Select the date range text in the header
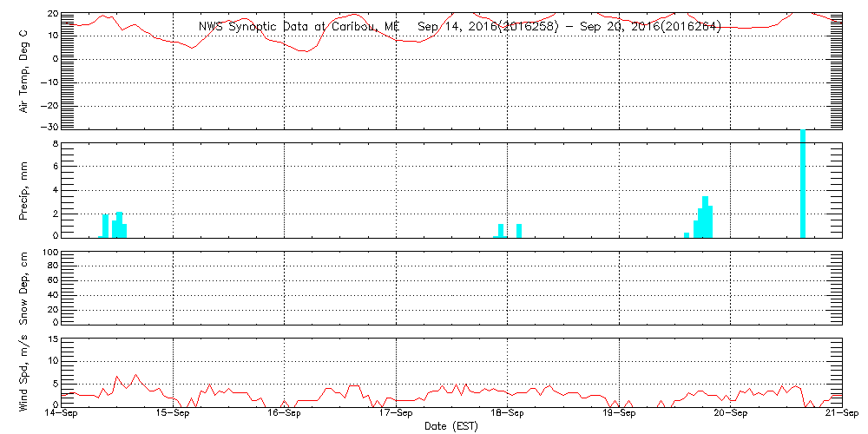 (x=569, y=27)
